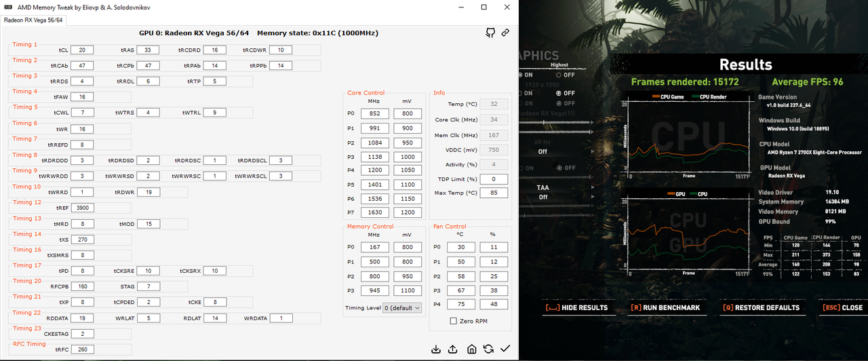Viewport: 868px width, 361px height.
Task: Click the tFAW value field
Action: (83, 97)
